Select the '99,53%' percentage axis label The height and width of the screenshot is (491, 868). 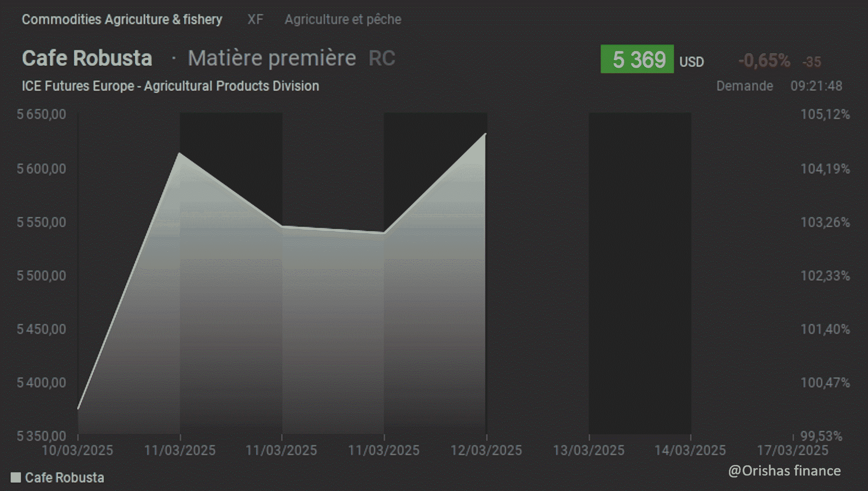point(821,436)
